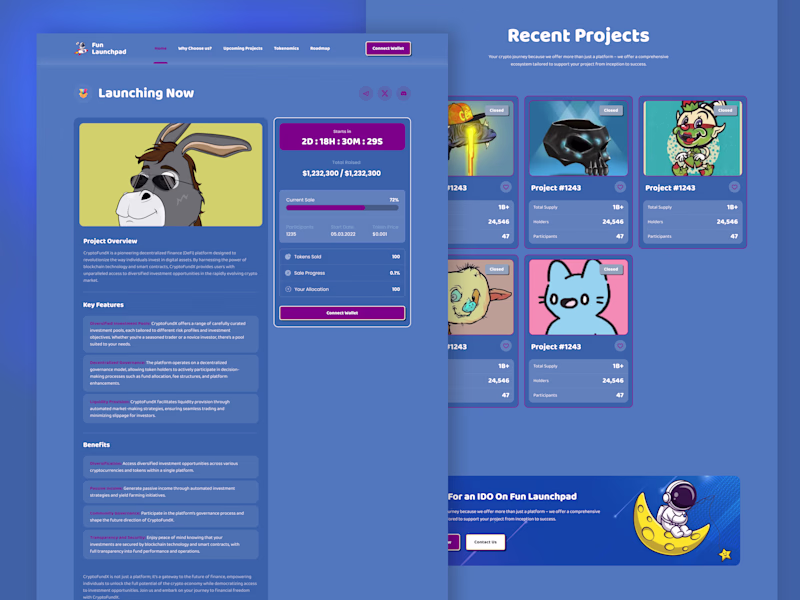Image resolution: width=800 pixels, height=600 pixels.
Task: Click Closed badge on skull project
Action: pyautogui.click(x=611, y=110)
